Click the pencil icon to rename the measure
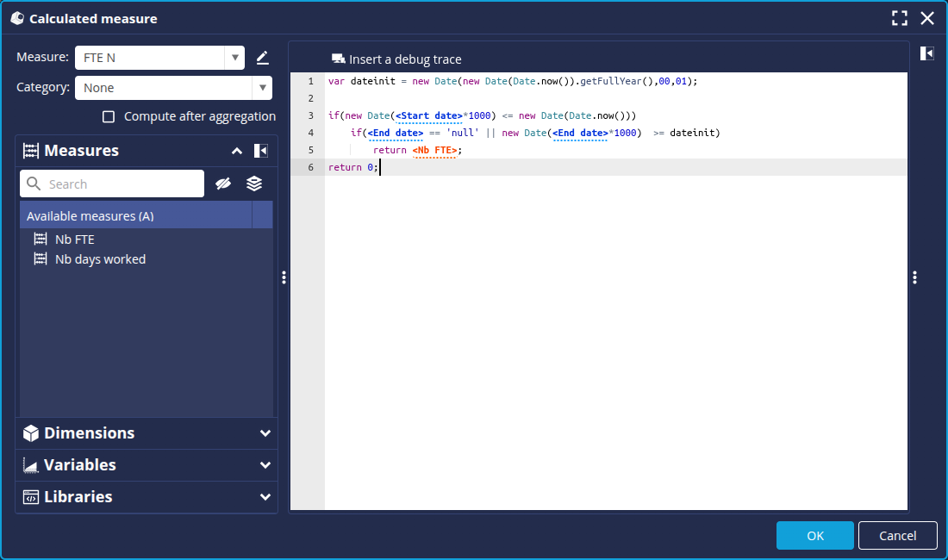948x560 pixels. pos(263,58)
